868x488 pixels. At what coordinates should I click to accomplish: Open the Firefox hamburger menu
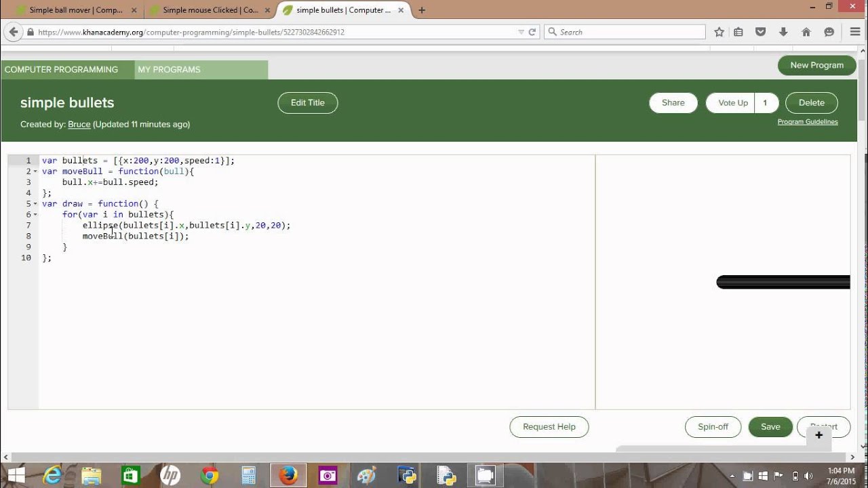tap(855, 32)
